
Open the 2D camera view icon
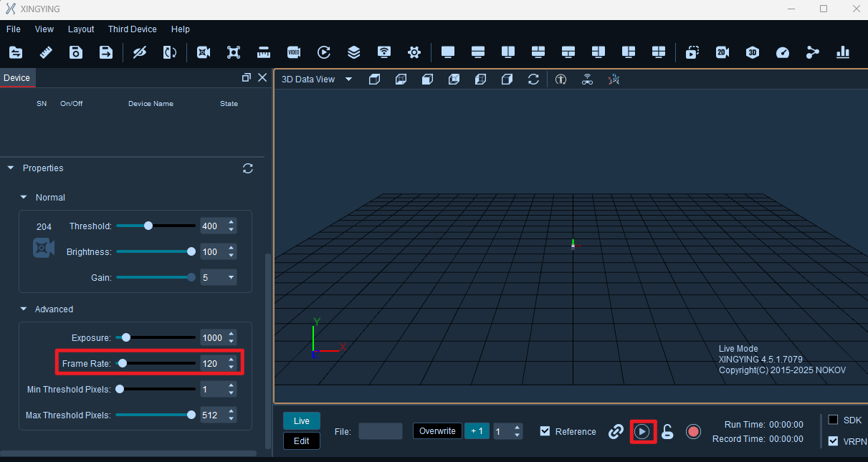pos(722,52)
